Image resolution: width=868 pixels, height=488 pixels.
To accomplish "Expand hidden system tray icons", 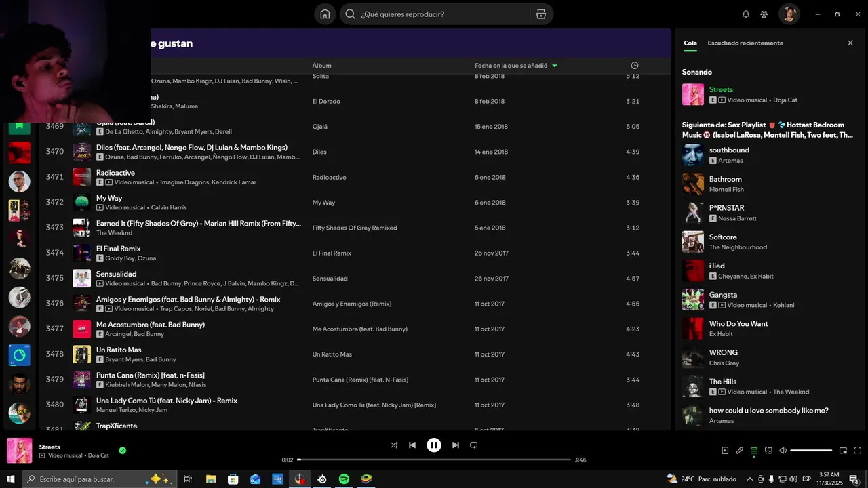I will pyautogui.click(x=750, y=479).
